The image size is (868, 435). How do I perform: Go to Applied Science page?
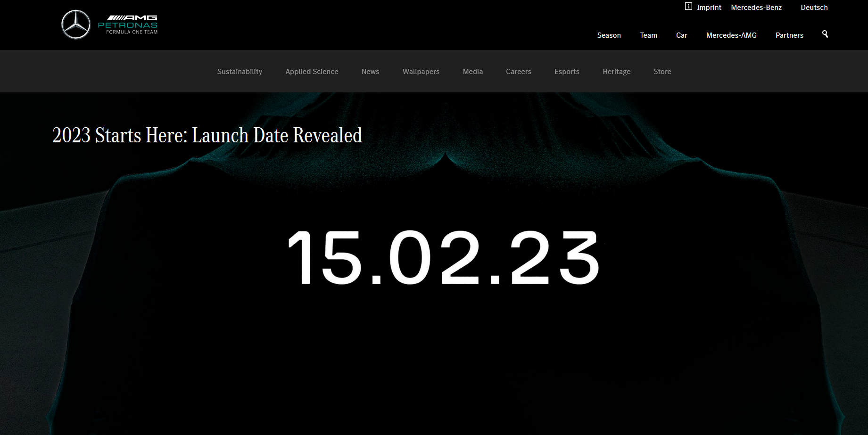pyautogui.click(x=312, y=72)
